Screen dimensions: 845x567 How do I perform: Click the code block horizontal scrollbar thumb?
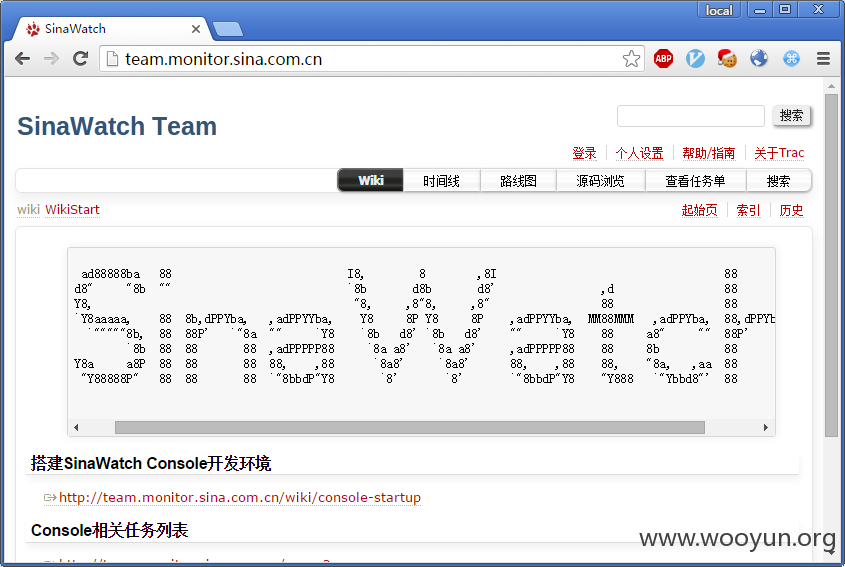[410, 427]
